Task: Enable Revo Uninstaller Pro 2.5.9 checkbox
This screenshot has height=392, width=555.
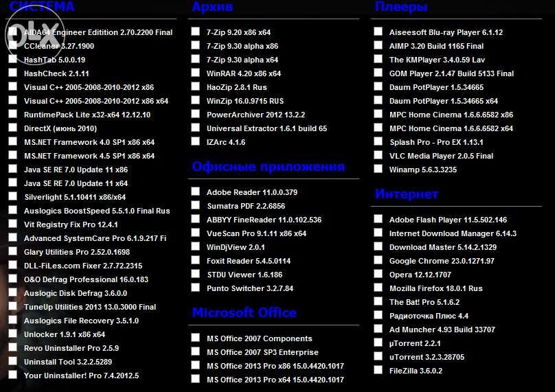Action: [13, 347]
